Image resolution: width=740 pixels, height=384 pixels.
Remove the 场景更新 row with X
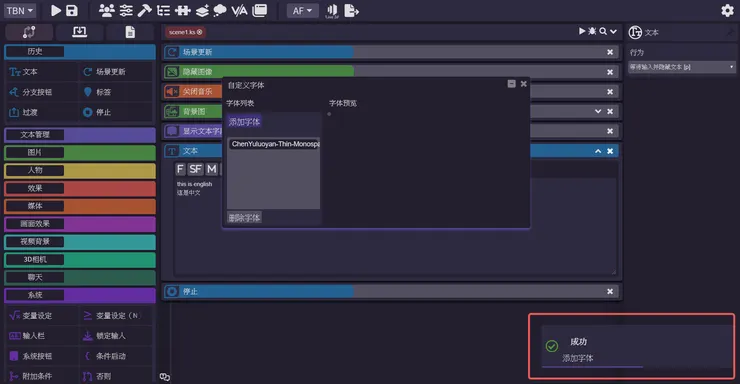[x=610, y=52]
